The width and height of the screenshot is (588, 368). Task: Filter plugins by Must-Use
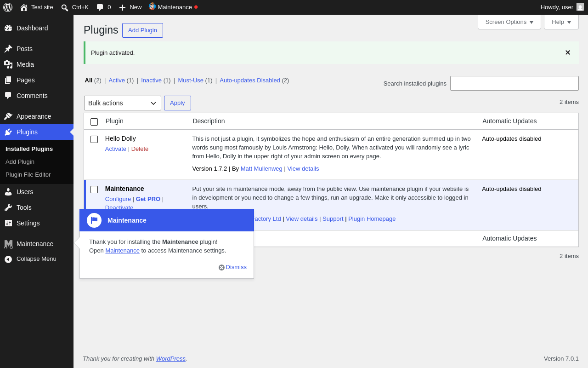pos(191,80)
